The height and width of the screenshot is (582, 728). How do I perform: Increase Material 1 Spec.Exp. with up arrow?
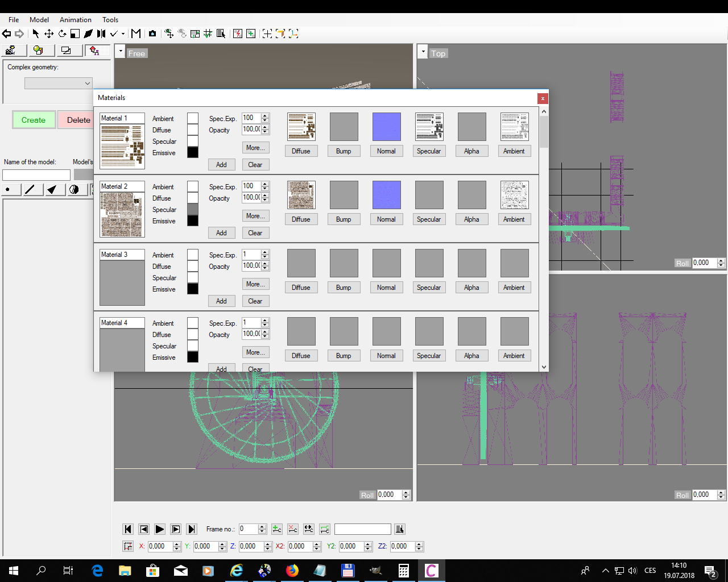tap(265, 115)
